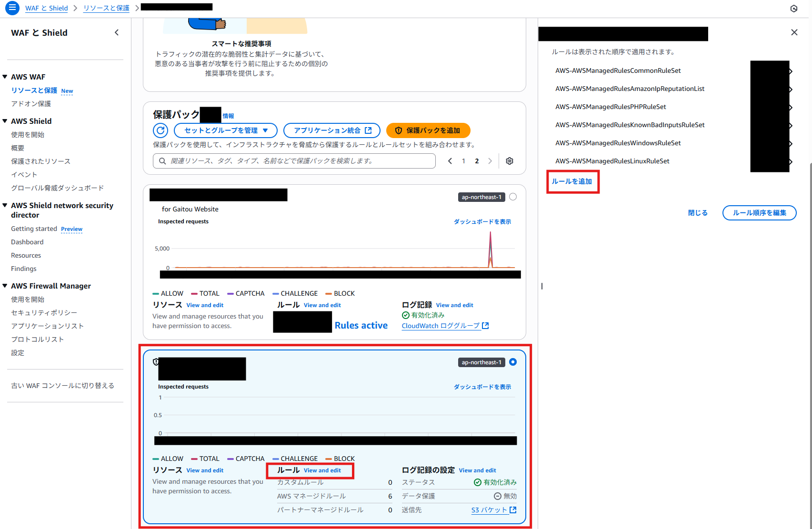Open protection pack preferences gear
The height and width of the screenshot is (529, 812).
(x=510, y=161)
